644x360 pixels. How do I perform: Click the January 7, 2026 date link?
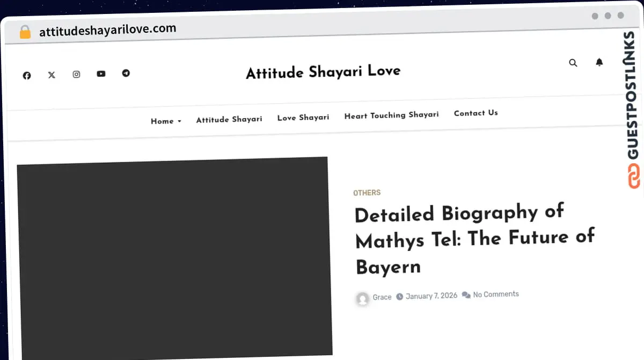click(431, 296)
